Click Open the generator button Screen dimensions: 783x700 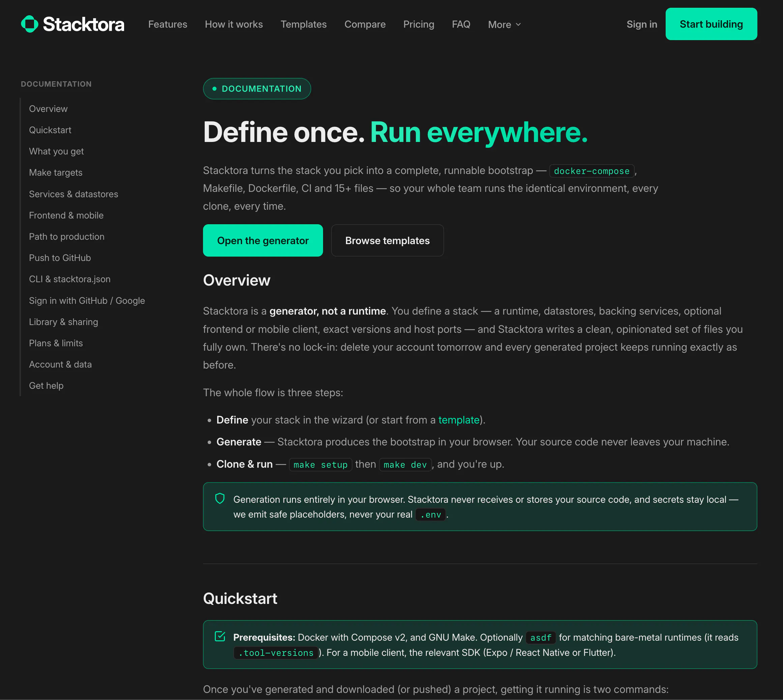pyautogui.click(x=263, y=240)
